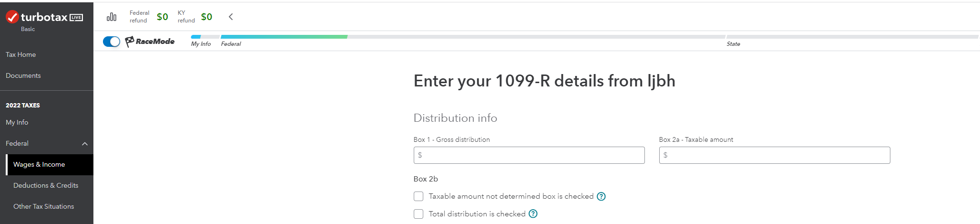Open Deductions & Credits section
980x224 pixels.
46,185
